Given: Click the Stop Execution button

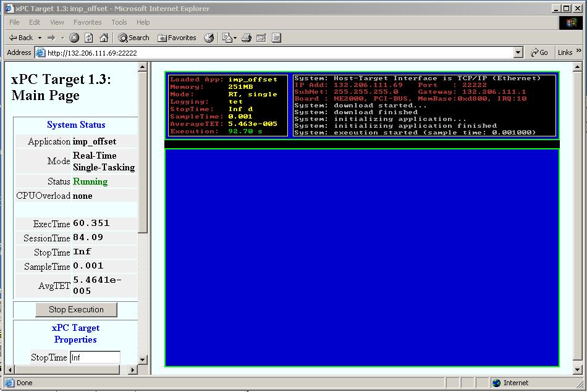Looking at the screenshot, I should 77,310.
